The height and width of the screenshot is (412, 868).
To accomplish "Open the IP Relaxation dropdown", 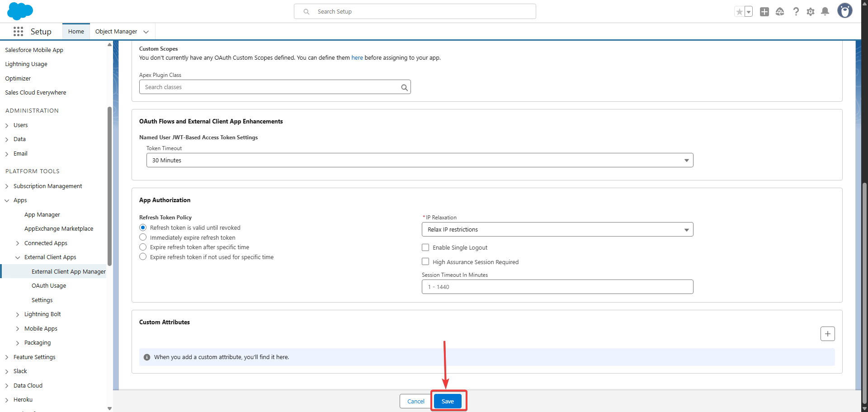I will click(557, 229).
